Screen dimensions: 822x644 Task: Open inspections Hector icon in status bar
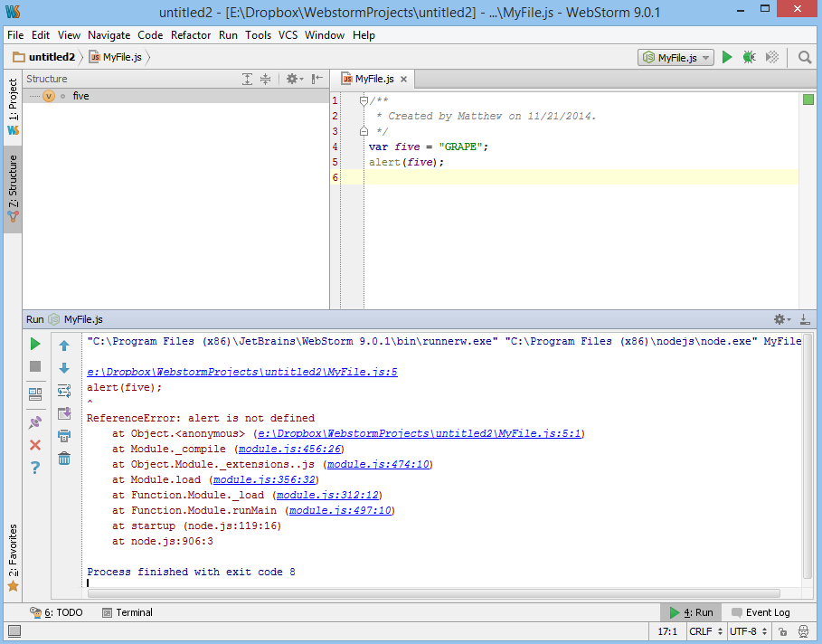pyautogui.click(x=803, y=631)
